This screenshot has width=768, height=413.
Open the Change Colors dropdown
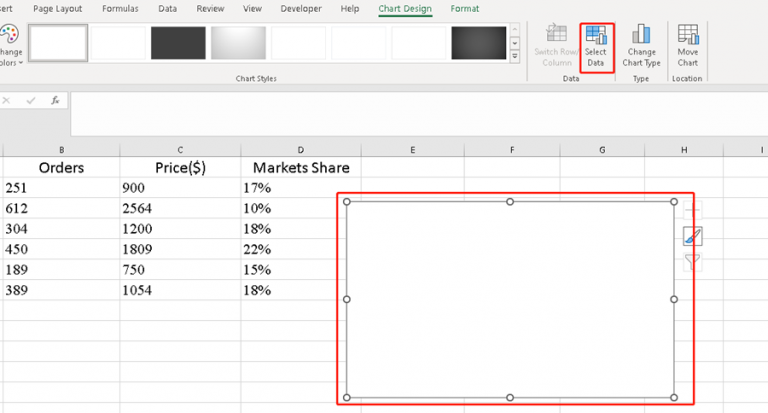tap(10, 46)
